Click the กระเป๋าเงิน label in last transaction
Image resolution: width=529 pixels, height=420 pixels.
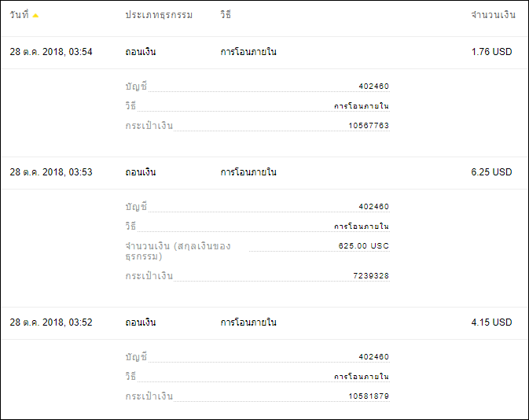[149, 396]
